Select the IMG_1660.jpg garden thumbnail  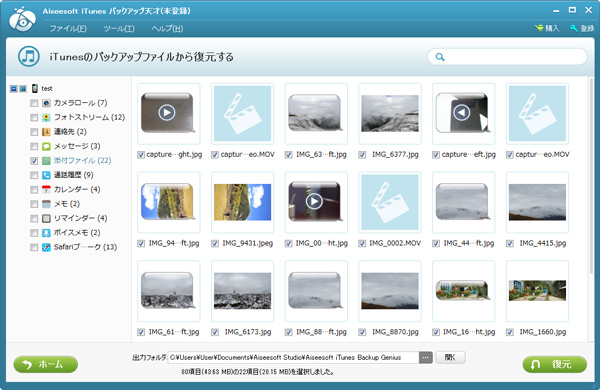[537, 291]
